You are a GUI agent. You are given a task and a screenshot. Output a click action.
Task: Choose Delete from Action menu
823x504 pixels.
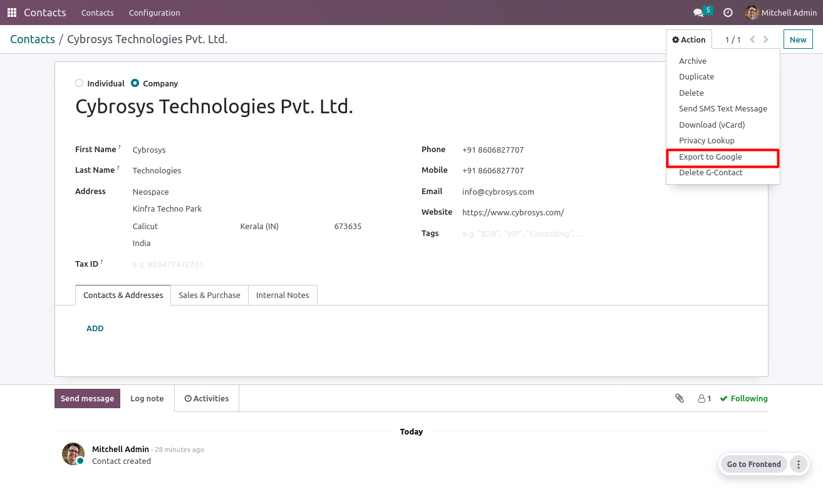pos(723,93)
